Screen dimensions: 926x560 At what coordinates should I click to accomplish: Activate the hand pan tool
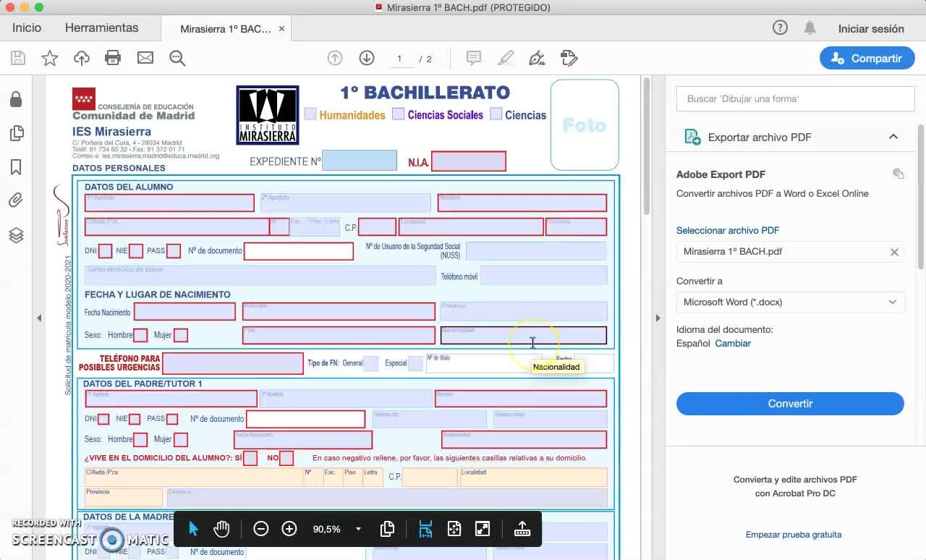tap(221, 529)
